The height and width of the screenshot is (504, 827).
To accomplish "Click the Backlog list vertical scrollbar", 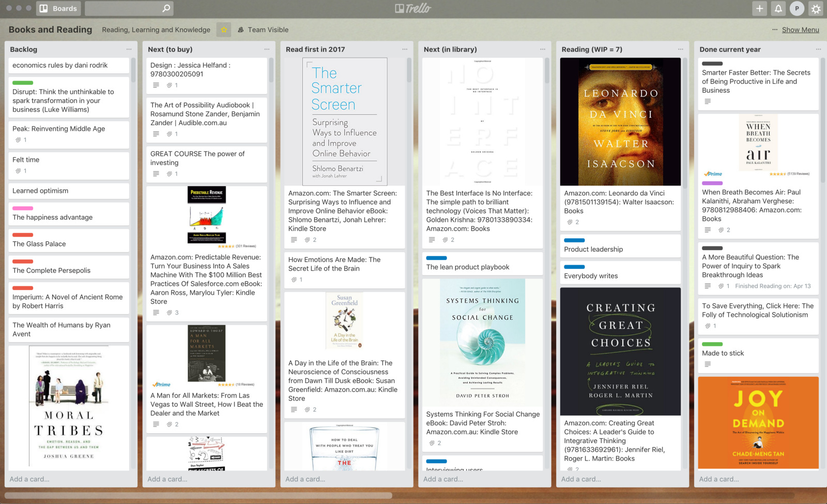I will pyautogui.click(x=133, y=70).
